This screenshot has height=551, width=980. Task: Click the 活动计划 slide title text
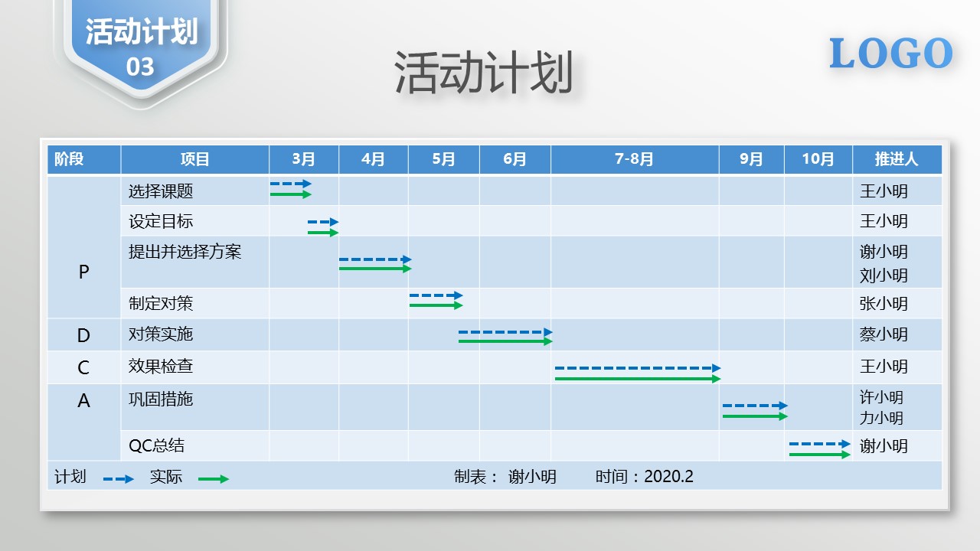(x=484, y=73)
